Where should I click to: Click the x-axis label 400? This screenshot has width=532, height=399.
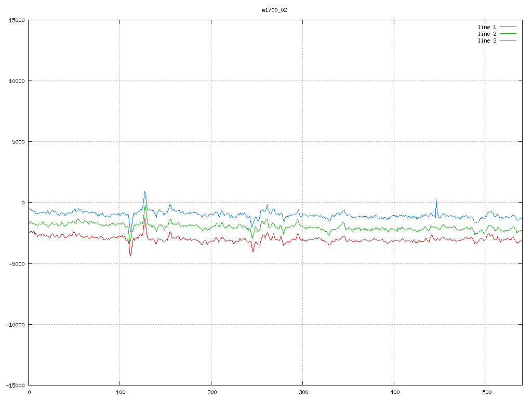pos(395,393)
